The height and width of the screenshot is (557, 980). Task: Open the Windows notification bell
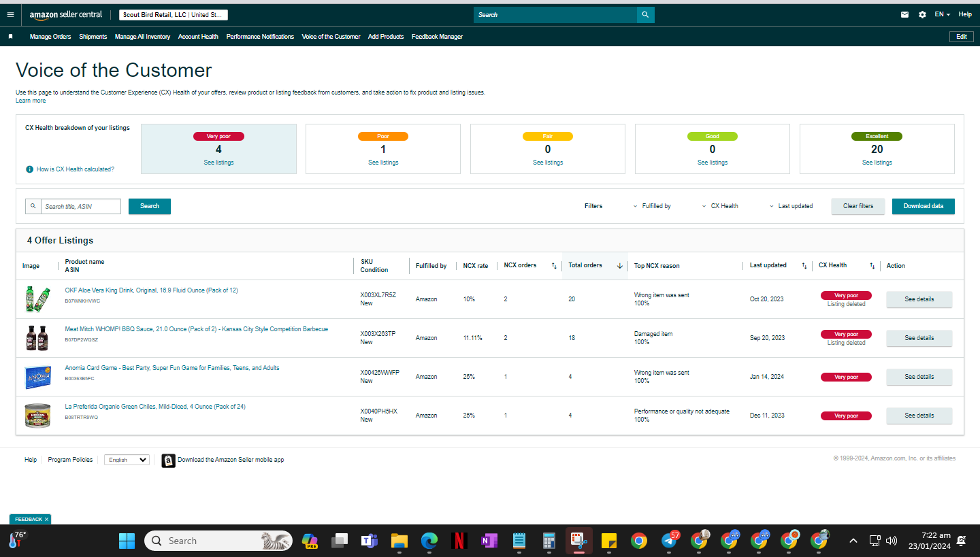[961, 541]
